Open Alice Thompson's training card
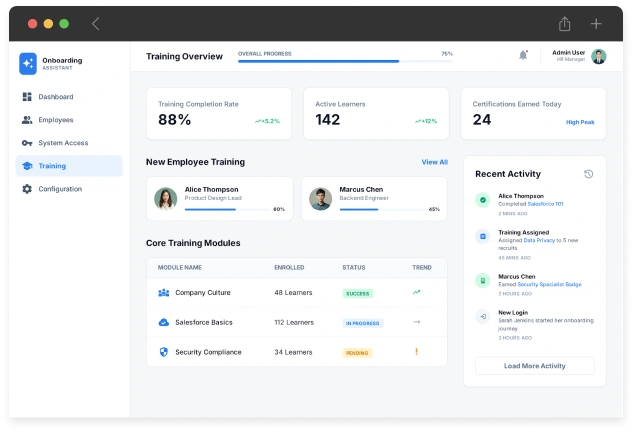 click(219, 198)
